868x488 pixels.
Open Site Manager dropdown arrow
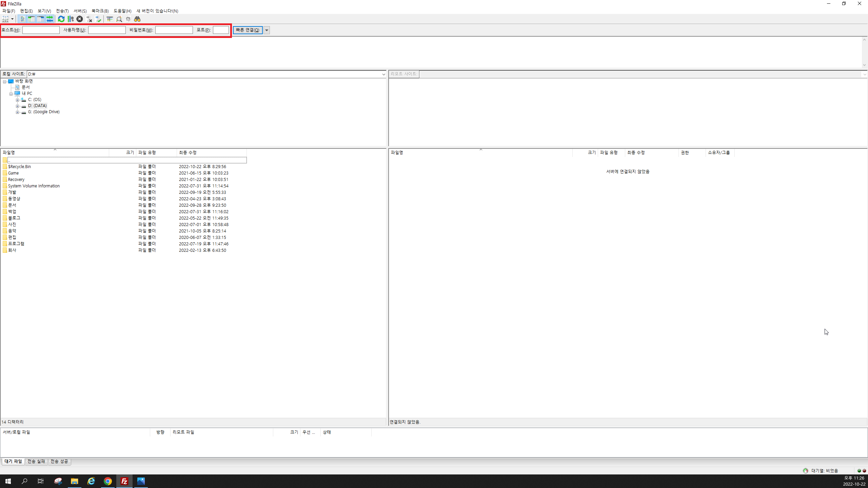(12, 19)
